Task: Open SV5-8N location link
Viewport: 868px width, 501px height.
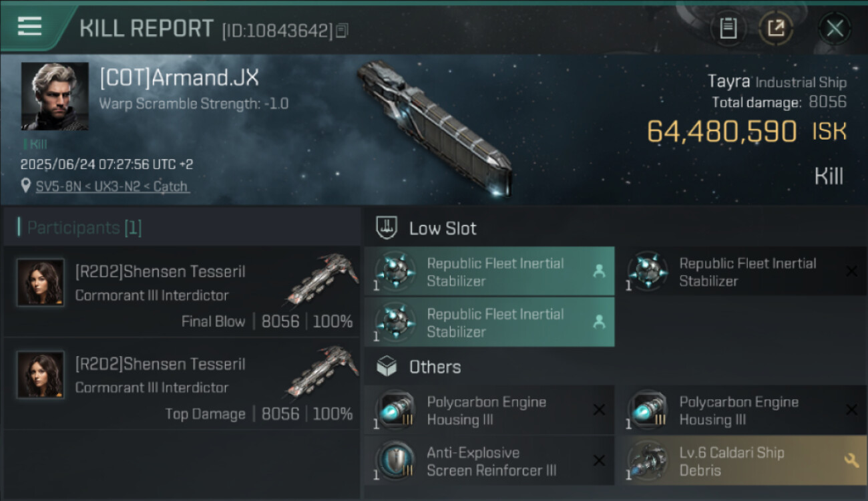Action: 112,186
